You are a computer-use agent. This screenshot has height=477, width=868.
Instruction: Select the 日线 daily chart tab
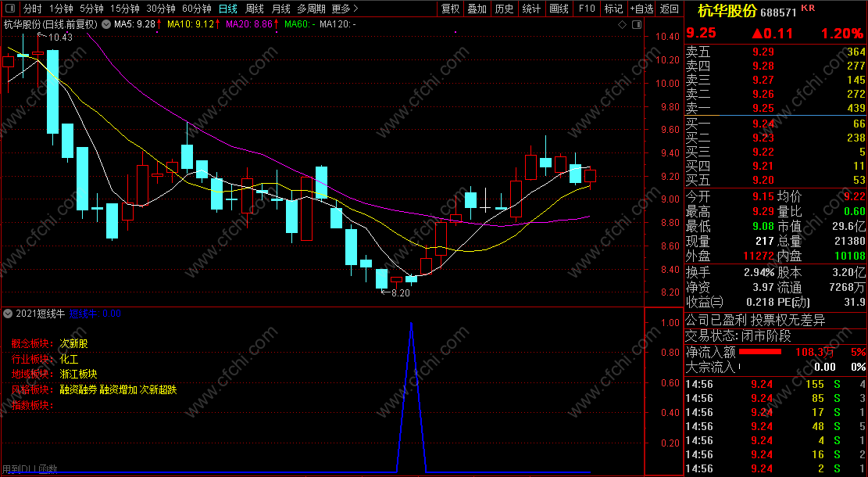click(227, 9)
